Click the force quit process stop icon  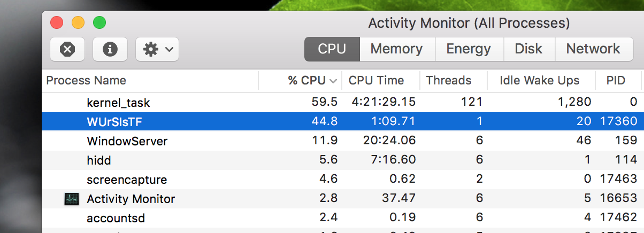point(67,49)
